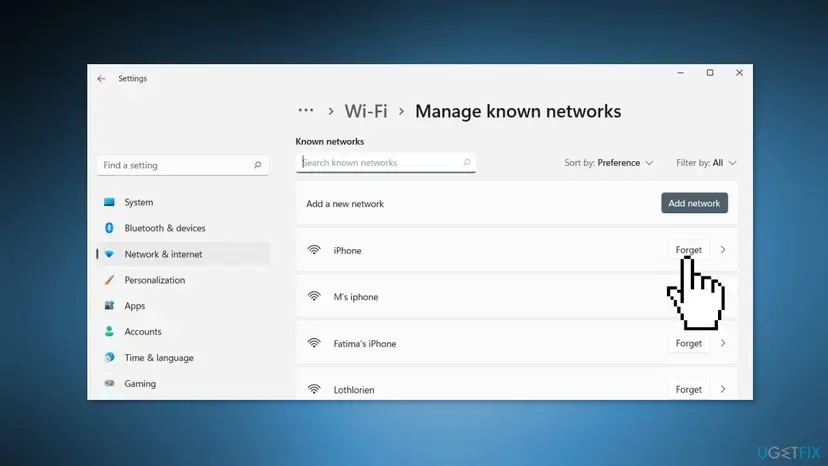Click the Bluetooth icon in the sidebar
The height and width of the screenshot is (466, 828).
click(x=109, y=228)
